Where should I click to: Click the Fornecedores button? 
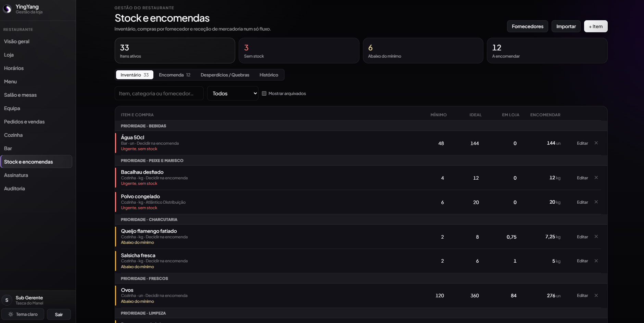point(528,26)
